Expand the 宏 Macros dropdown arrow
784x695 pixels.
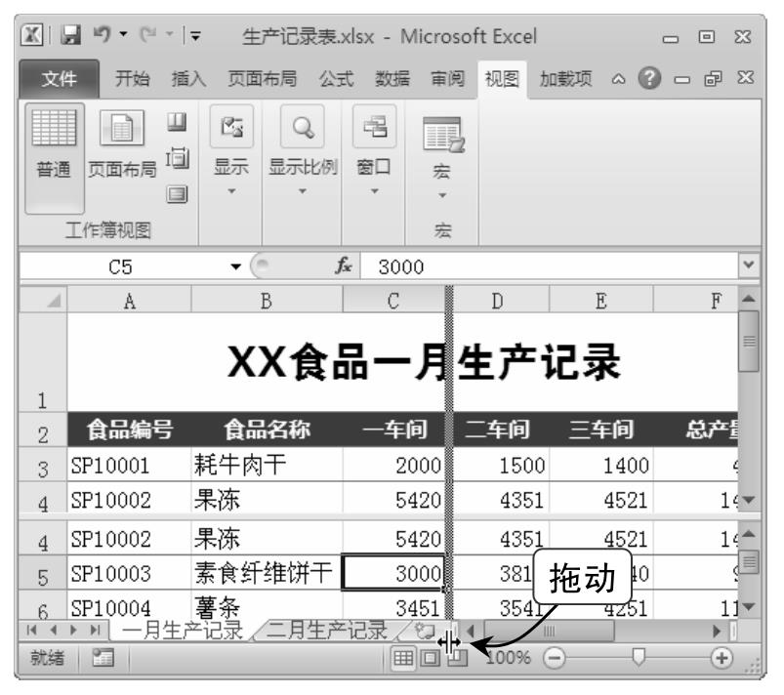coord(441,196)
